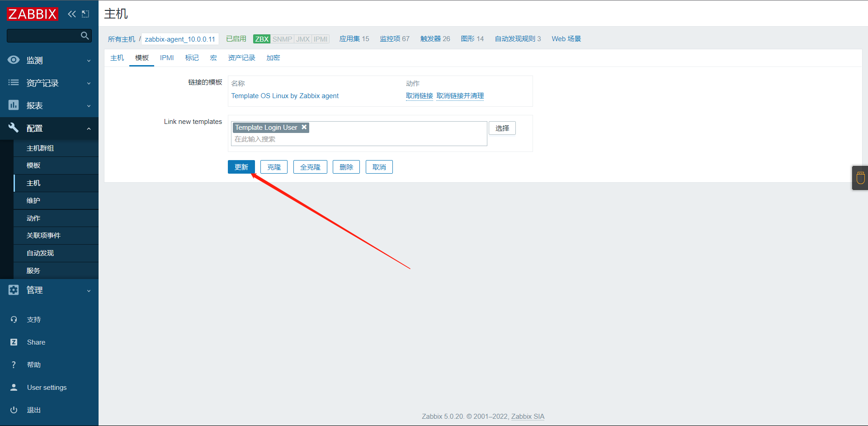
Task: Click 取消链接 for the linked template
Action: (420, 96)
